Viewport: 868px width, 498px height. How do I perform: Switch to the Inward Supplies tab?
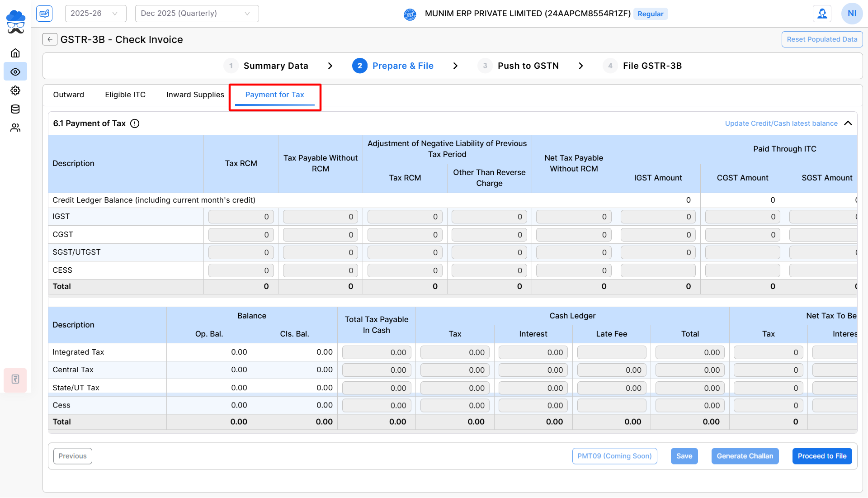(195, 95)
